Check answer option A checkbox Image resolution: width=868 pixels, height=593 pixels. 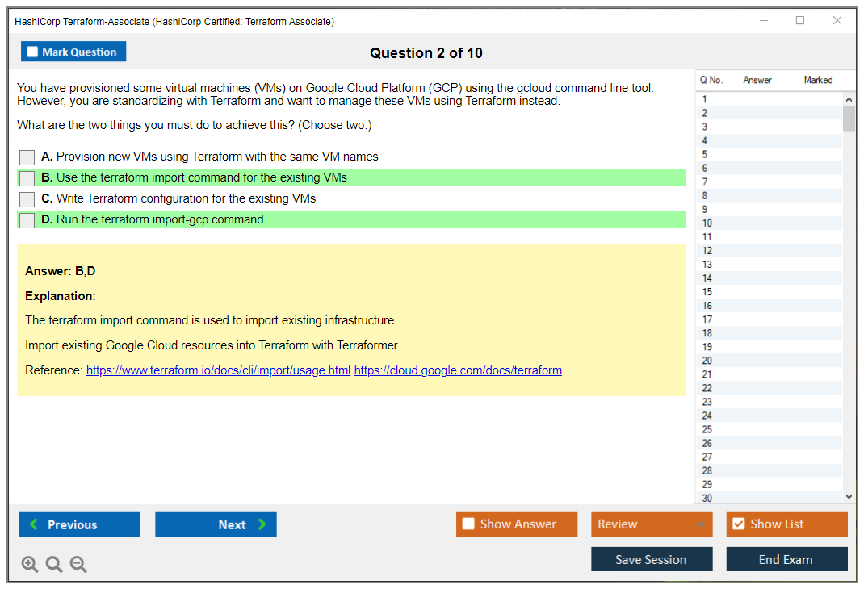coord(27,157)
